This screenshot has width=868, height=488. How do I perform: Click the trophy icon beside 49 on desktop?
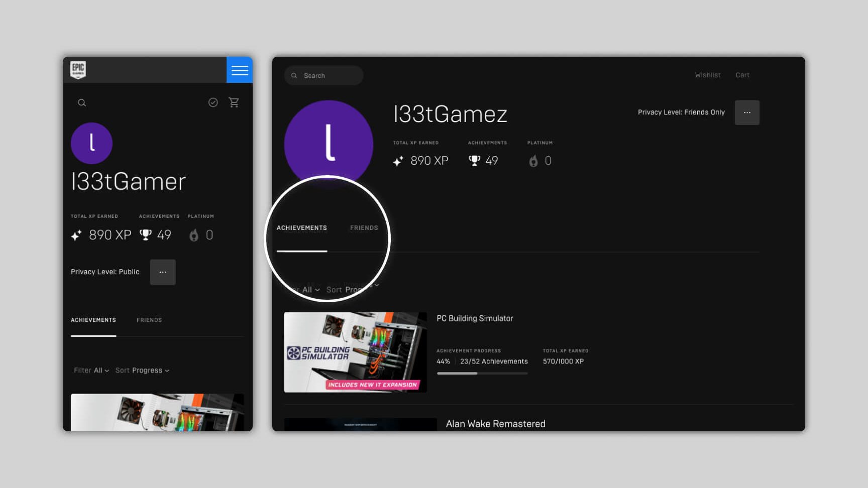[474, 161]
